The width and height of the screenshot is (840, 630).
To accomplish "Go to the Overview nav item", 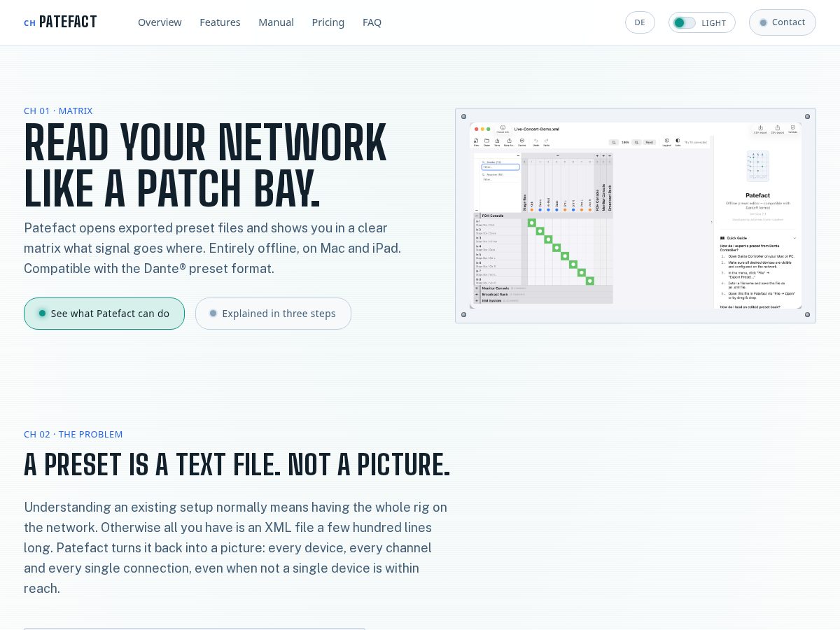I will (x=160, y=22).
